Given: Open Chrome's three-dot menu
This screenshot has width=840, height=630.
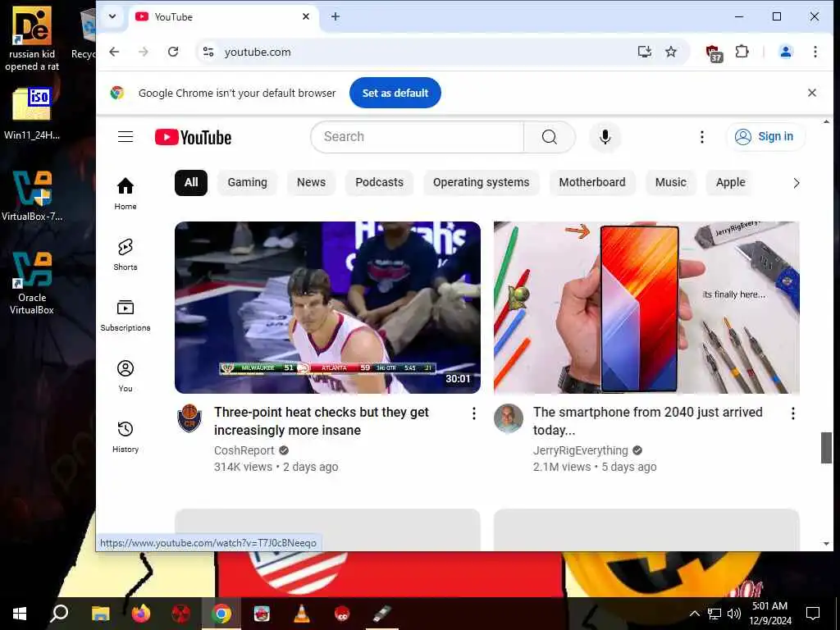Looking at the screenshot, I should click(x=815, y=52).
